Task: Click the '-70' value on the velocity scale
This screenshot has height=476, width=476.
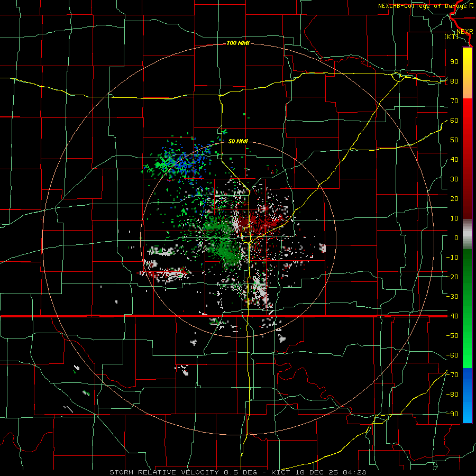Action: (452, 375)
